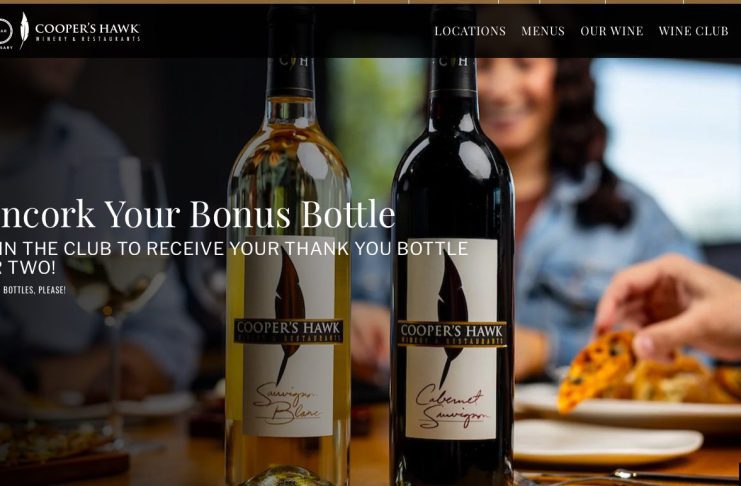The height and width of the screenshot is (486, 741).
Task: Click the circular anniversary badge icon
Action: point(5,32)
